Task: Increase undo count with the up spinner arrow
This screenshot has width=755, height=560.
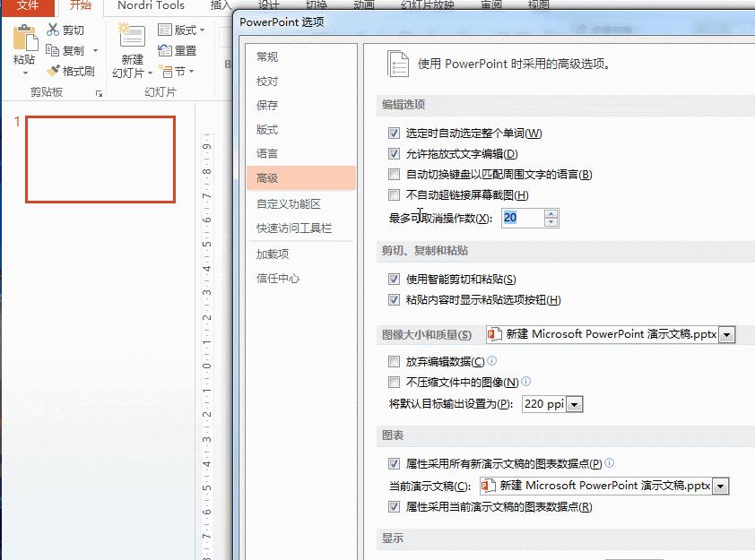Action: [551, 213]
